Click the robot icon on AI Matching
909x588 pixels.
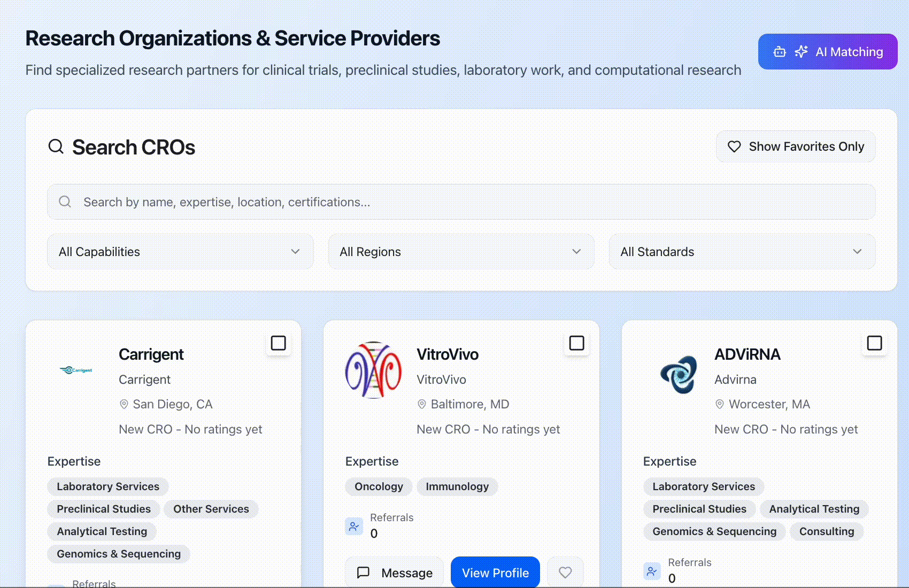(x=780, y=52)
